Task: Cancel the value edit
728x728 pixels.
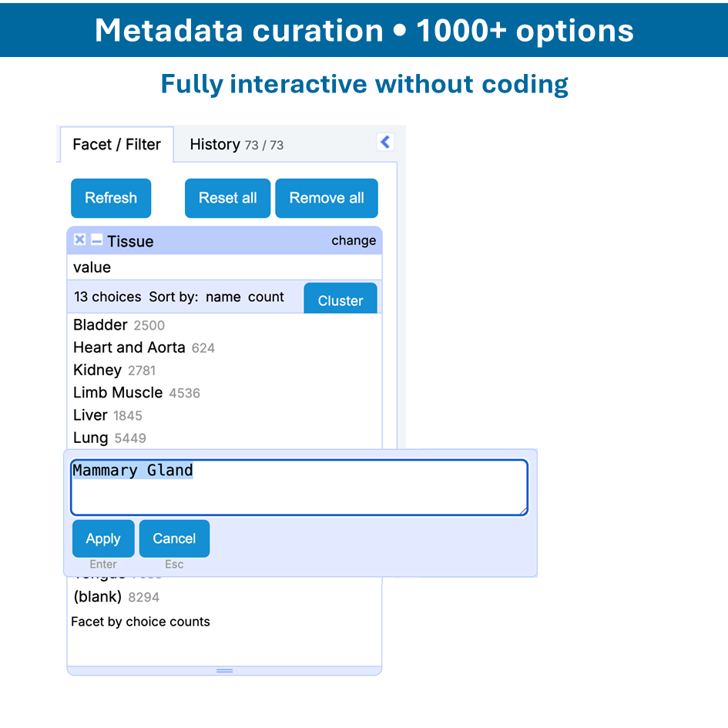Action: coord(174,538)
